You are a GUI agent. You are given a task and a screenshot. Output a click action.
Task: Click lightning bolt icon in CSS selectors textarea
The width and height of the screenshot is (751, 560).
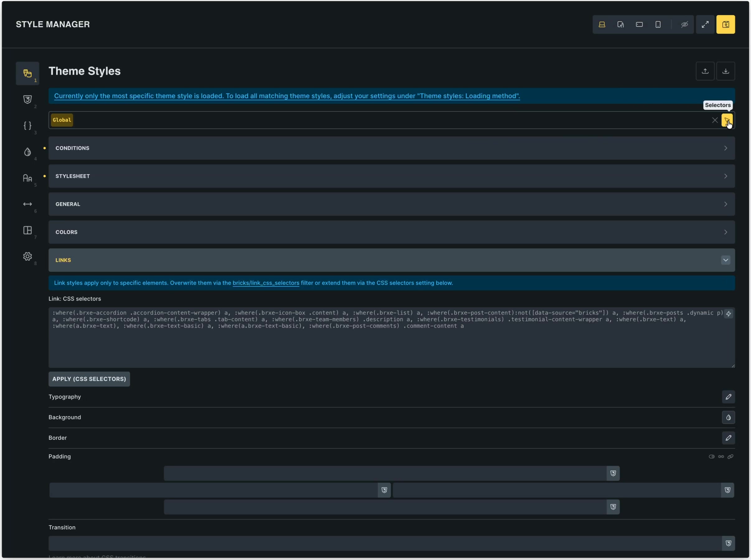pyautogui.click(x=729, y=314)
